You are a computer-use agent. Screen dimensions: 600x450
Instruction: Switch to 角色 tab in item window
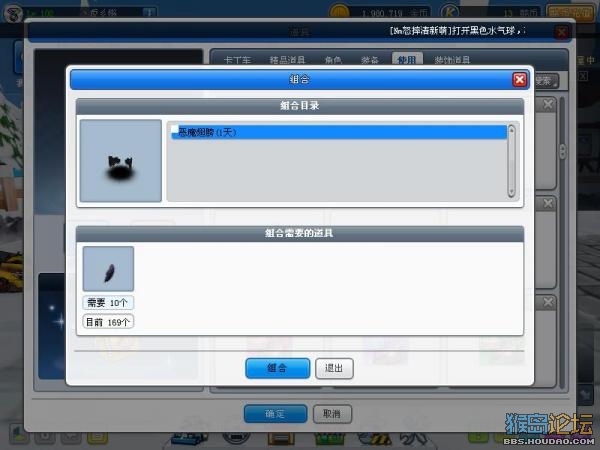pyautogui.click(x=333, y=60)
